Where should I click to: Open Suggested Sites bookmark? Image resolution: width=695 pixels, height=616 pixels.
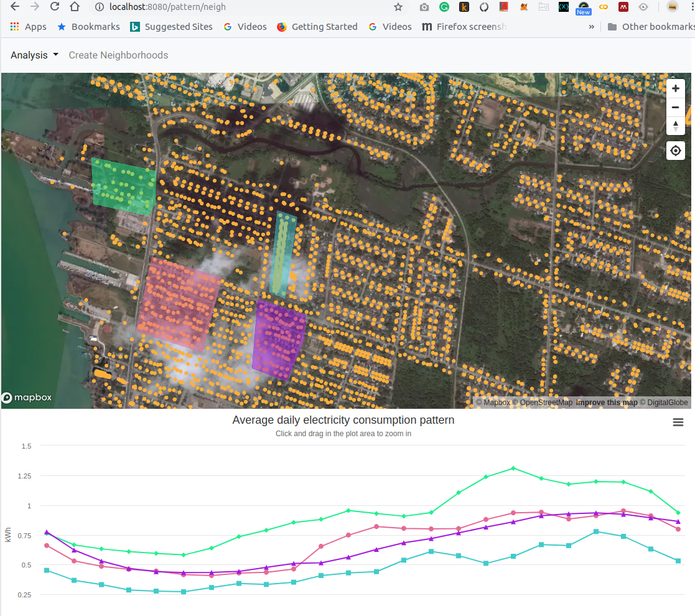171,27
